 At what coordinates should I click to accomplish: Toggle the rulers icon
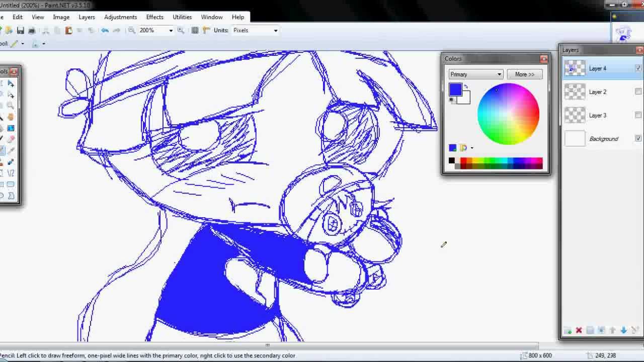[x=206, y=30]
